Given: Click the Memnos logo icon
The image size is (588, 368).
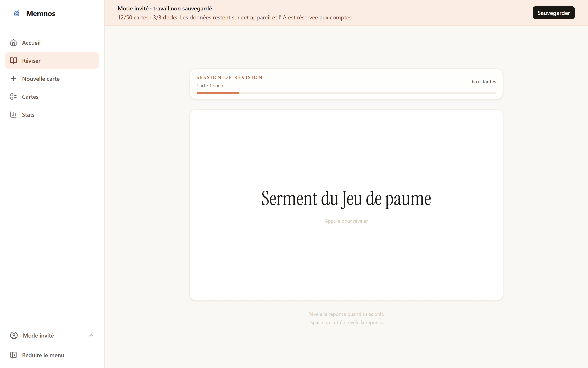Looking at the screenshot, I should click(x=16, y=13).
